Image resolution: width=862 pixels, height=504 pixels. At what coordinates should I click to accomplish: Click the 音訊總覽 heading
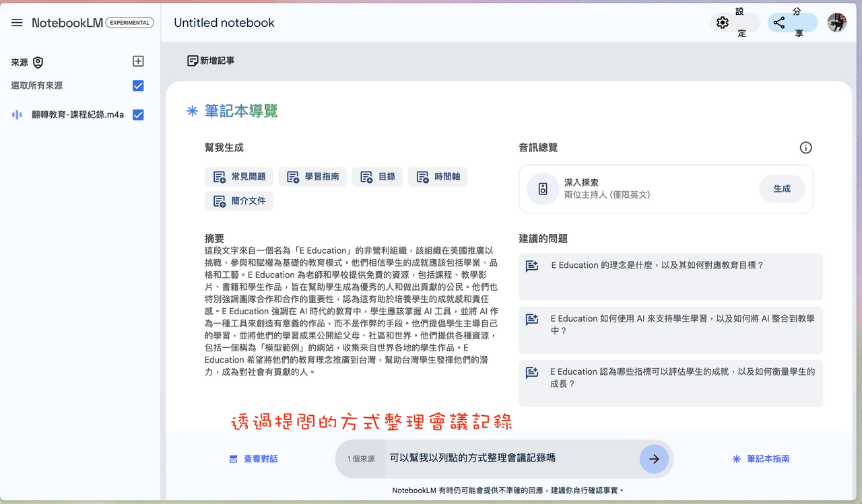[x=538, y=148]
